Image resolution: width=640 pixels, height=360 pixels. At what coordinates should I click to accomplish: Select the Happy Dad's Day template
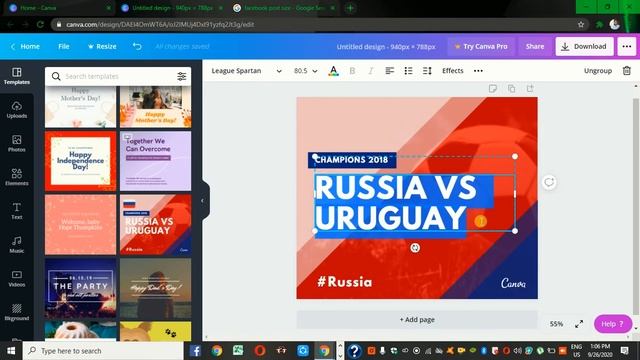point(156,288)
